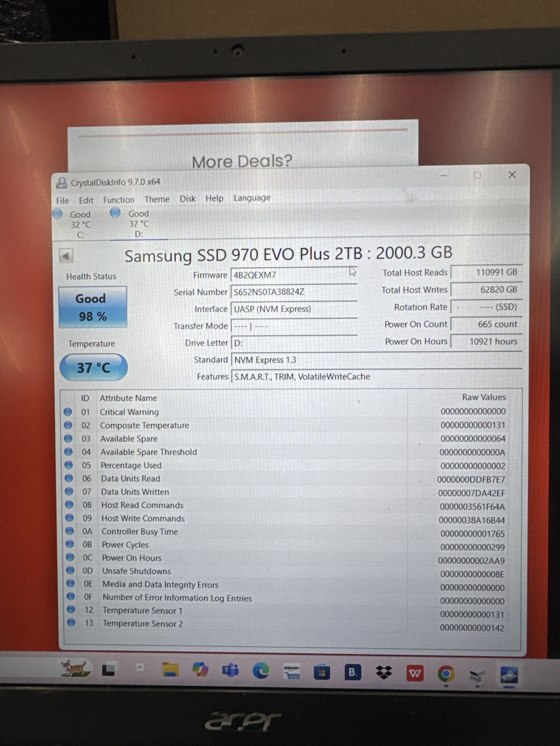Click the Total Host Reads value 110991 GB
This screenshot has height=746, width=560.
tap(486, 272)
